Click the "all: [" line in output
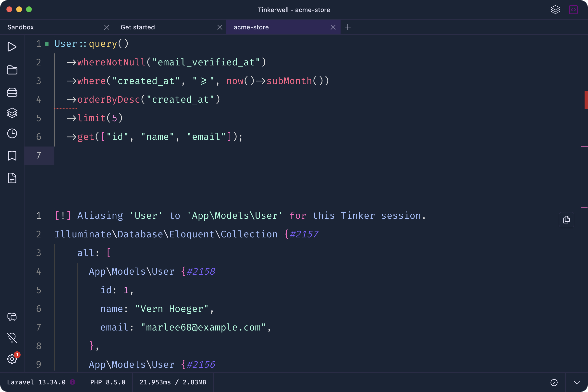The height and width of the screenshot is (392, 588). click(x=94, y=253)
